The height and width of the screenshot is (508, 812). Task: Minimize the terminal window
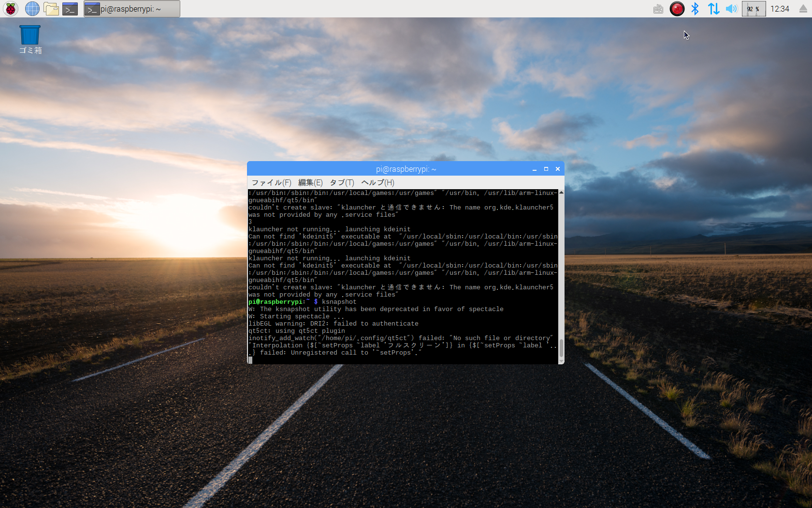[x=535, y=169]
